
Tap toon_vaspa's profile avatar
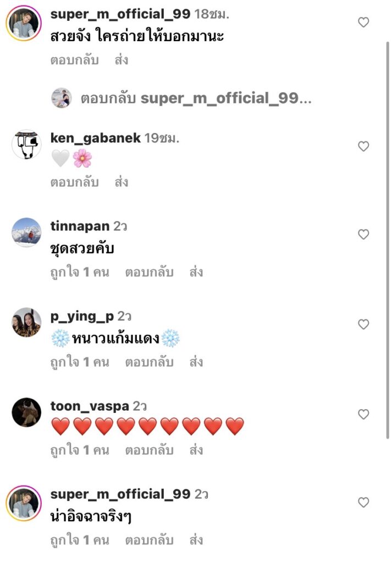click(x=26, y=412)
